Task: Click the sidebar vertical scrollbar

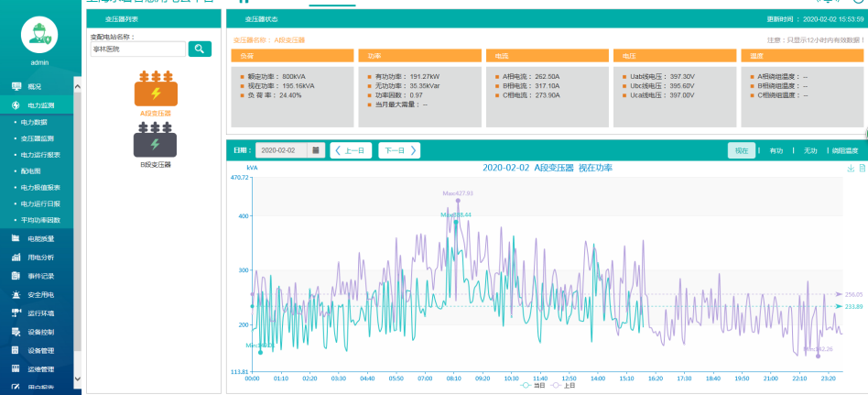Action: [77, 229]
